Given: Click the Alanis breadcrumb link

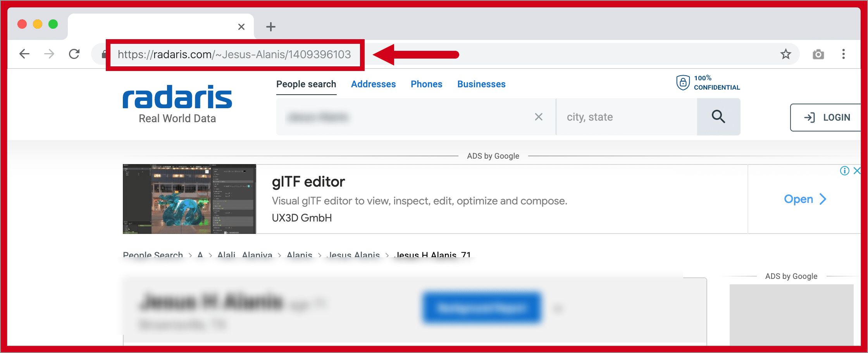Looking at the screenshot, I should pyautogui.click(x=300, y=255).
